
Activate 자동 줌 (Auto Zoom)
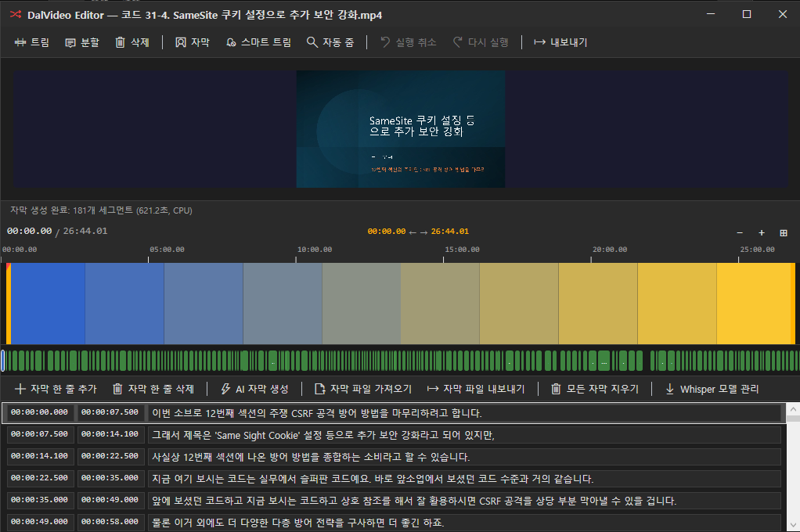click(326, 42)
